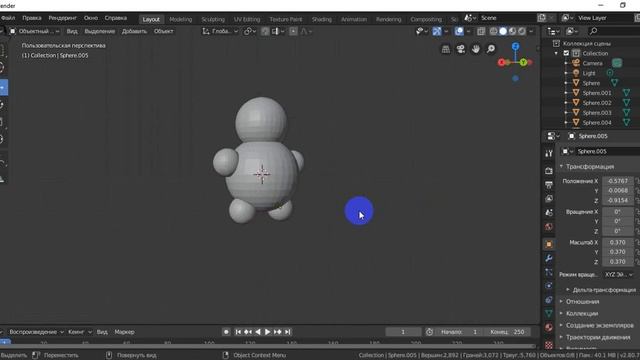Screen dimensions: 640x360
Task: Click the new scene icon beside Scene
Action: coord(542,18)
